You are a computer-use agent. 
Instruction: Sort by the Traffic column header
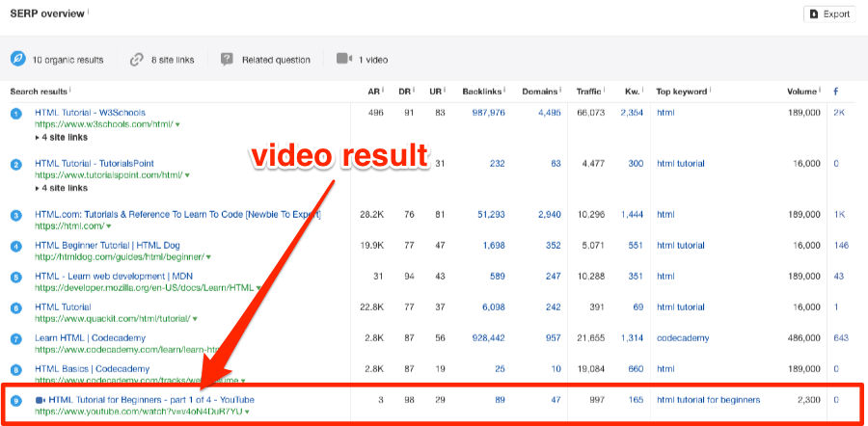pyautogui.click(x=588, y=92)
